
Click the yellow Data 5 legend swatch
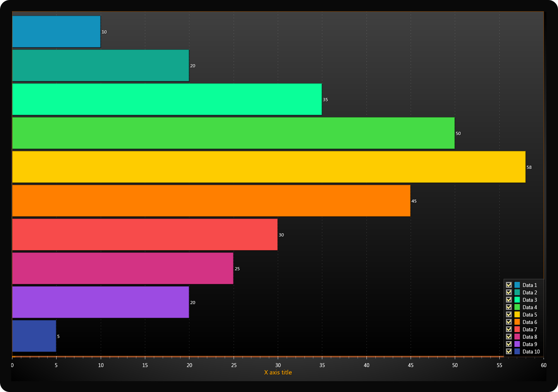[517, 315]
